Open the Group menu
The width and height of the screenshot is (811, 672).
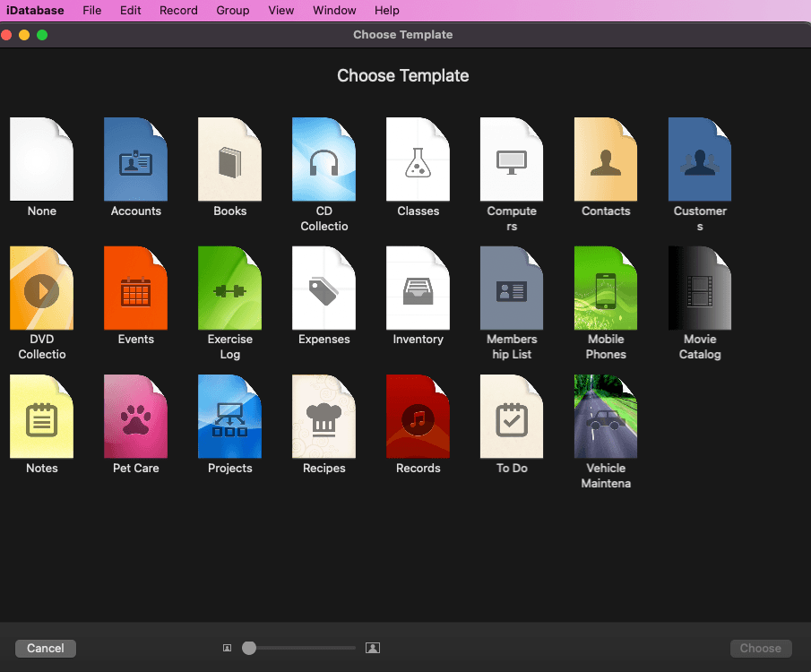coord(233,11)
